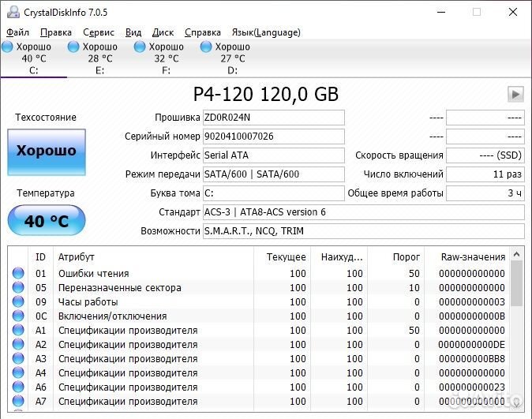Open the Сервис menu
Image resolution: width=532 pixels, height=419 pixels.
(x=99, y=32)
